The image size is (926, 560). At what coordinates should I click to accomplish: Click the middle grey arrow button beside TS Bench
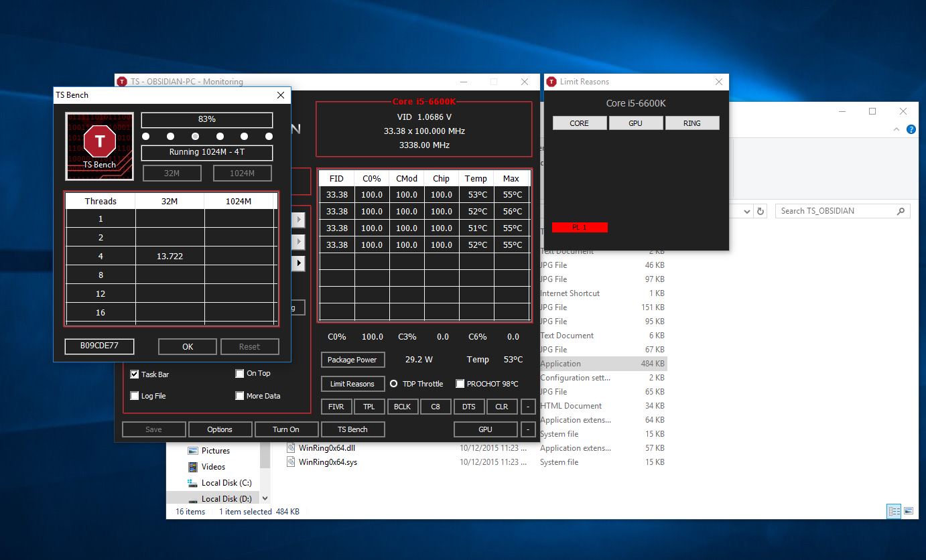coord(299,241)
